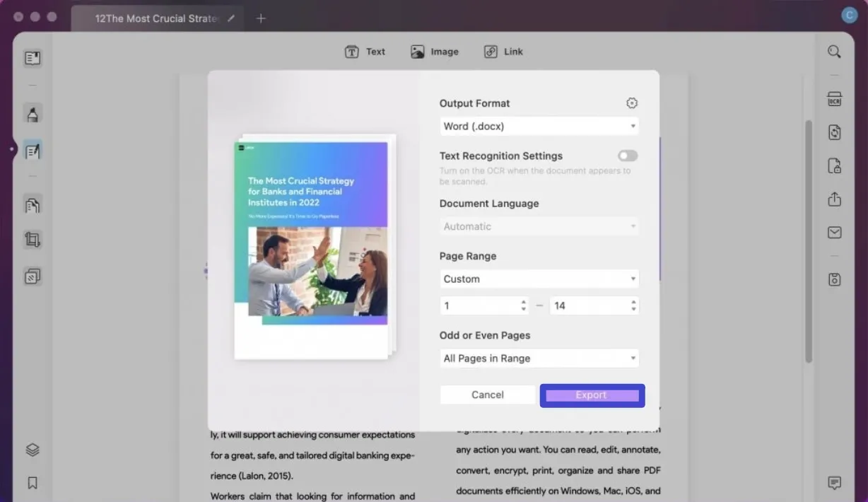Send document via email
Image resolution: width=868 pixels, height=502 pixels.
[x=834, y=232]
